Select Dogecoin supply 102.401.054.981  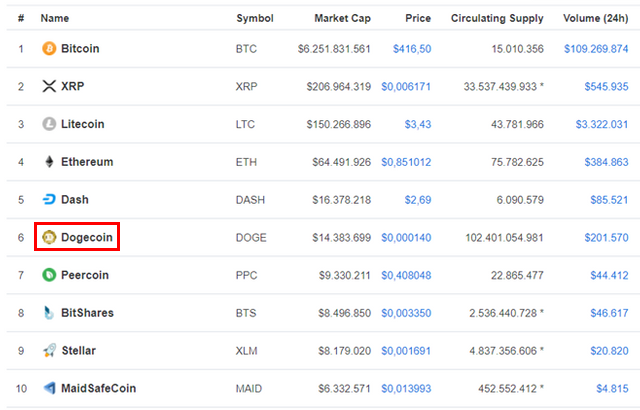point(504,238)
